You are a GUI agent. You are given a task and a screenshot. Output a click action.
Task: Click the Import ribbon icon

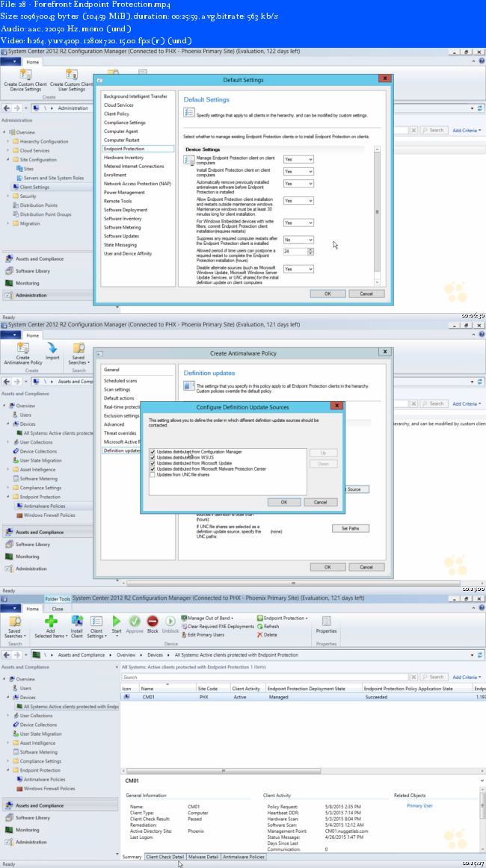click(x=52, y=347)
